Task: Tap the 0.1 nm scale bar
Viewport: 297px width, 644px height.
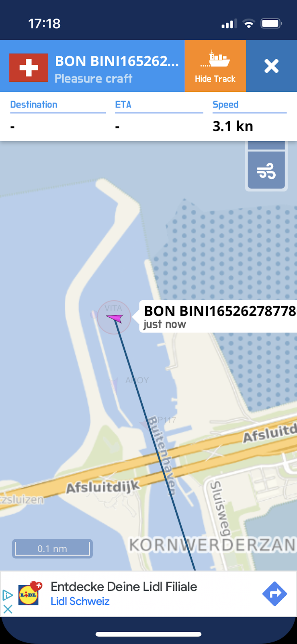Action: click(x=52, y=549)
